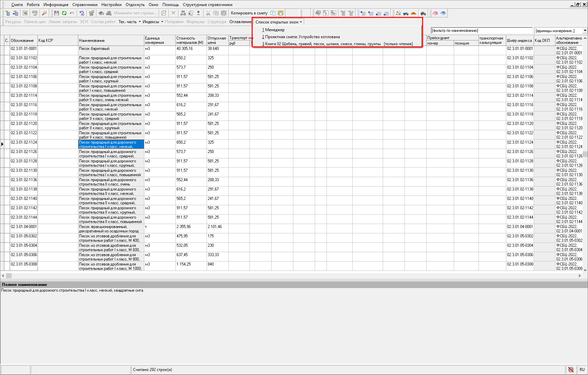
Task: Open the pink books reference icon
Action: (x=435, y=13)
